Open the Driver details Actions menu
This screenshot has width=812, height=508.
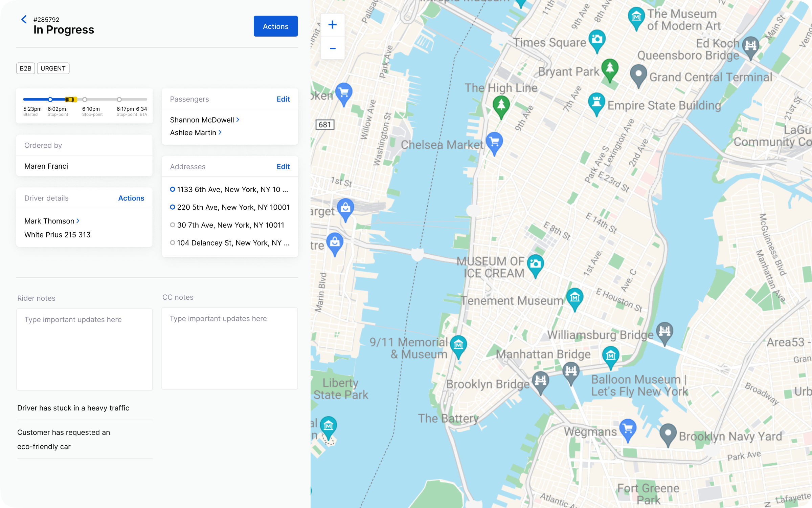click(x=131, y=198)
